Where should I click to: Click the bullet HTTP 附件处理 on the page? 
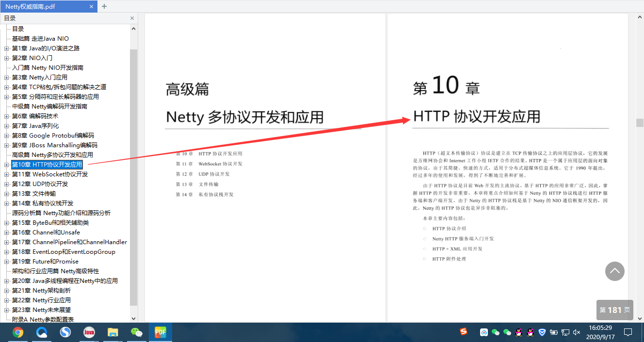click(x=449, y=259)
